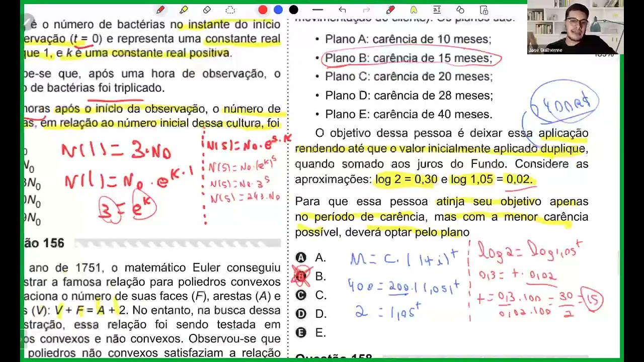Undo the last stroke

[x=342, y=10]
